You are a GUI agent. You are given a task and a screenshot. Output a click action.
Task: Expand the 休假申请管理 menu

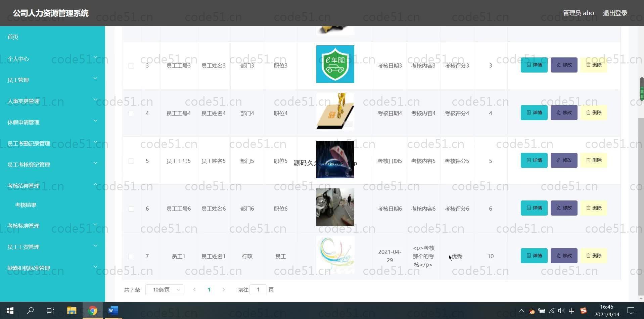pos(52,122)
